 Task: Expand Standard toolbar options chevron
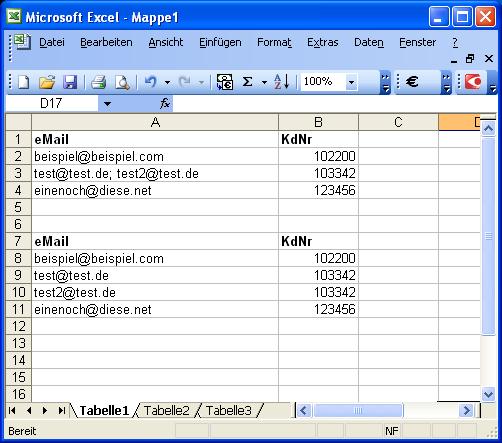pyautogui.click(x=385, y=82)
